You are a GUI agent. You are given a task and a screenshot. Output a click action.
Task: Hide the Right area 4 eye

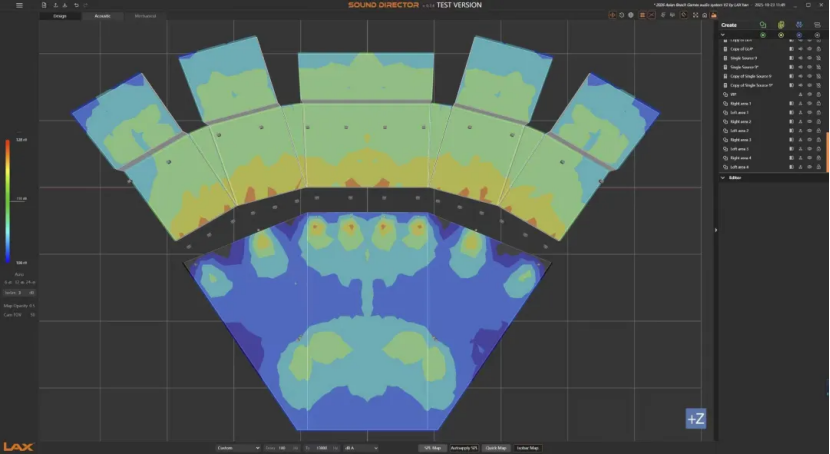pyautogui.click(x=809, y=158)
